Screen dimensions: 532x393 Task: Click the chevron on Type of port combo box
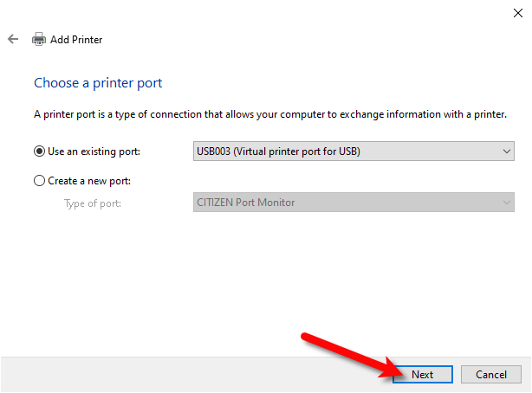click(x=507, y=203)
